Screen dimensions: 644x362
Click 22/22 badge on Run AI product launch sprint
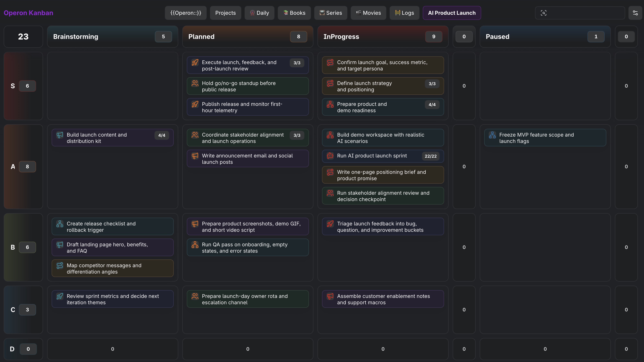(431, 156)
